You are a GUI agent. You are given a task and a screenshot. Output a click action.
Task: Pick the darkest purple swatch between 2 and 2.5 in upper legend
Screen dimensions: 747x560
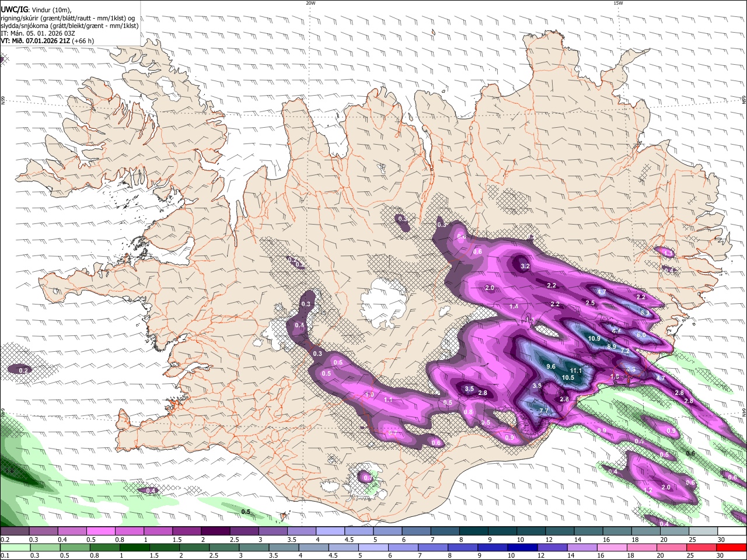[x=215, y=531]
